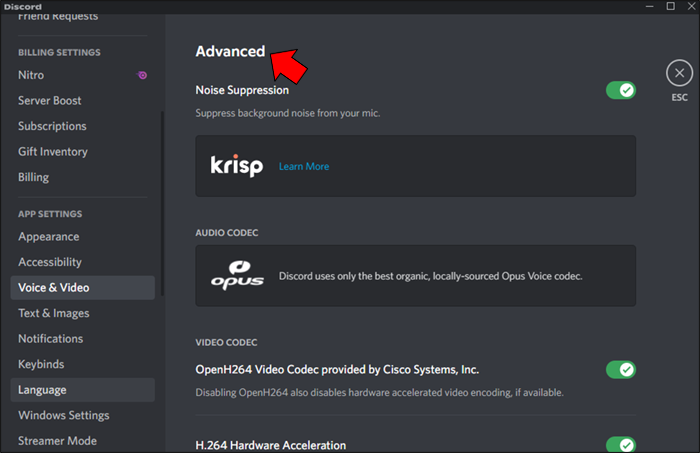Open Streamer Mode settings

pos(57,441)
